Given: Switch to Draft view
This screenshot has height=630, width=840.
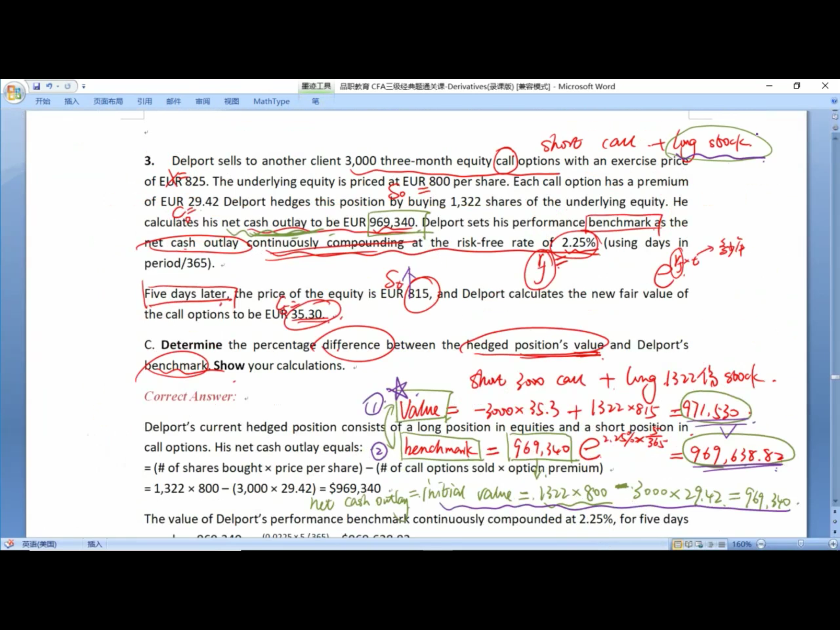Looking at the screenshot, I should (x=722, y=544).
